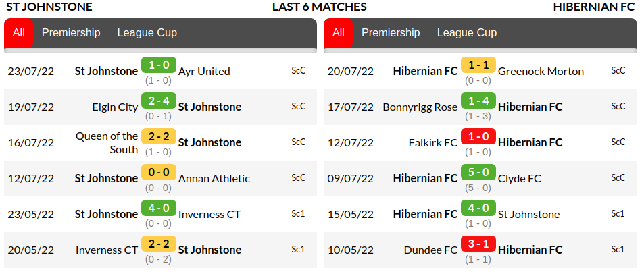Viewport: 644px width, 274px height.
Task: Click the 5 - 0 Clyde FC score badge
Action: pos(478,173)
